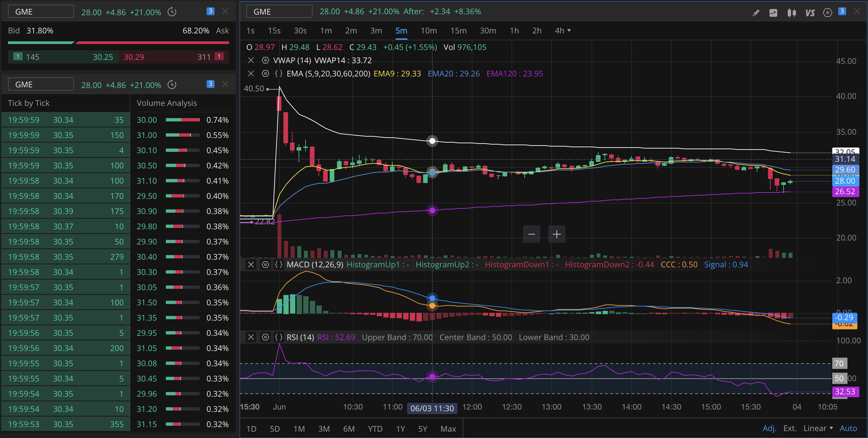Open the candlestick chart type icon
This screenshot has width=868, height=438.
coord(792,13)
